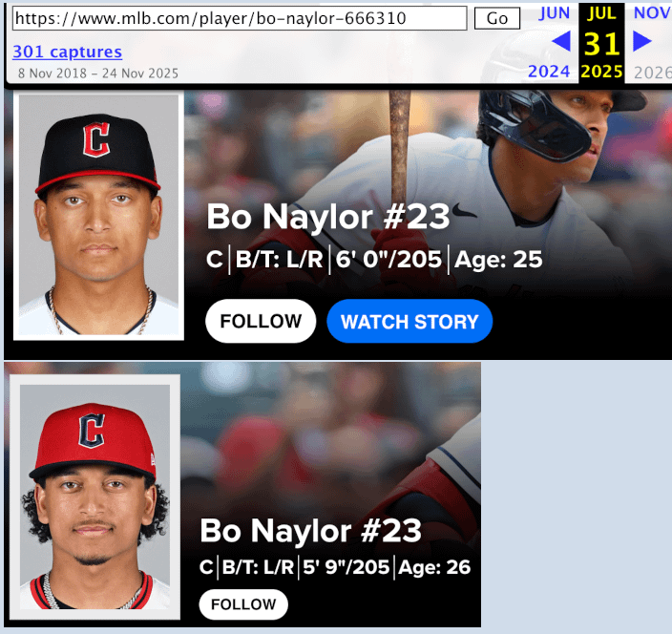Click the Age: 25 player detail

pos(498,260)
